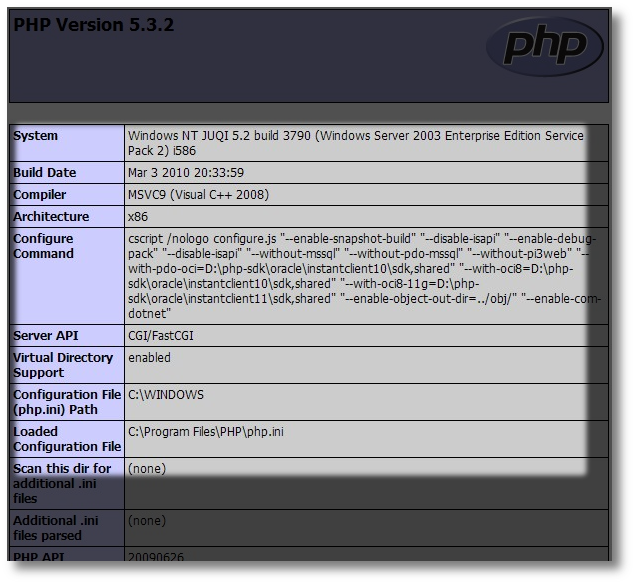Select the Compiler label cell
This screenshot has width=635, height=584.
pos(41,195)
